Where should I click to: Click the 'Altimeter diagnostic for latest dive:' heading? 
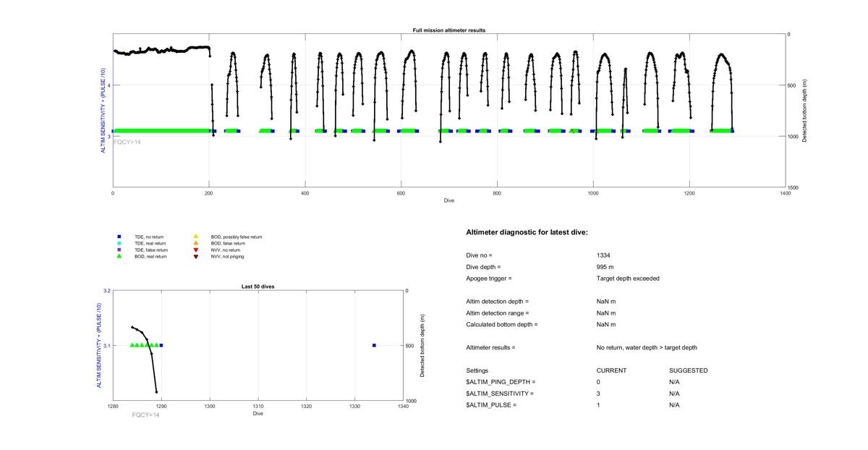pyautogui.click(x=527, y=232)
